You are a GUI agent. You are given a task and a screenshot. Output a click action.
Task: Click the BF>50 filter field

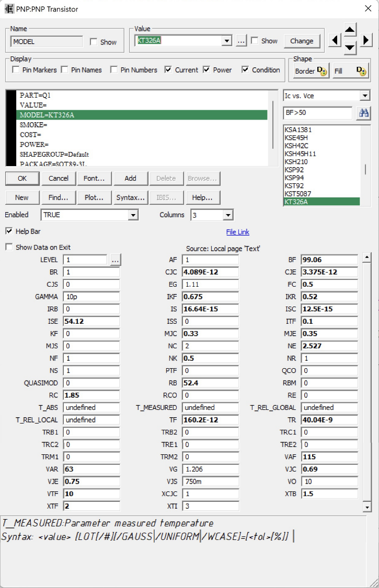(x=318, y=113)
